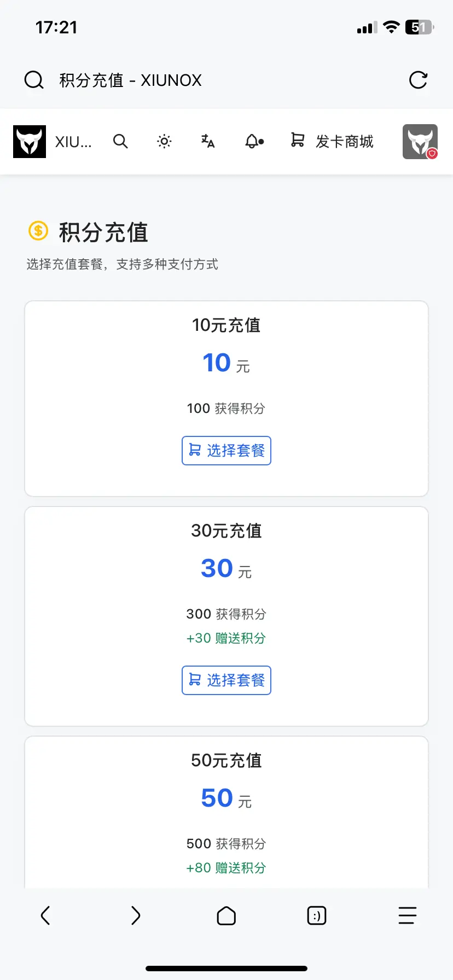The image size is (453, 980).
Task: Tap the page title in address bar
Action: point(130,80)
